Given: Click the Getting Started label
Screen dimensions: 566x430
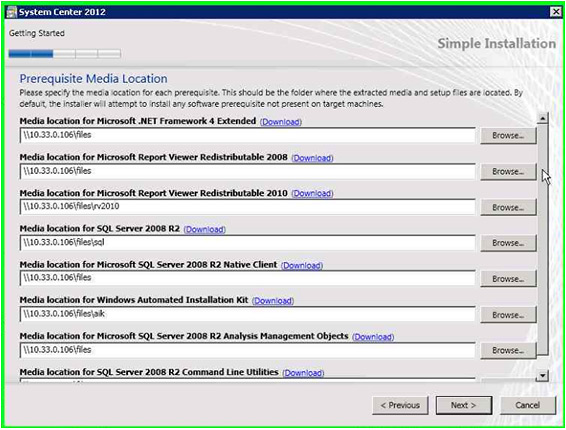Looking at the screenshot, I should coord(37,33).
